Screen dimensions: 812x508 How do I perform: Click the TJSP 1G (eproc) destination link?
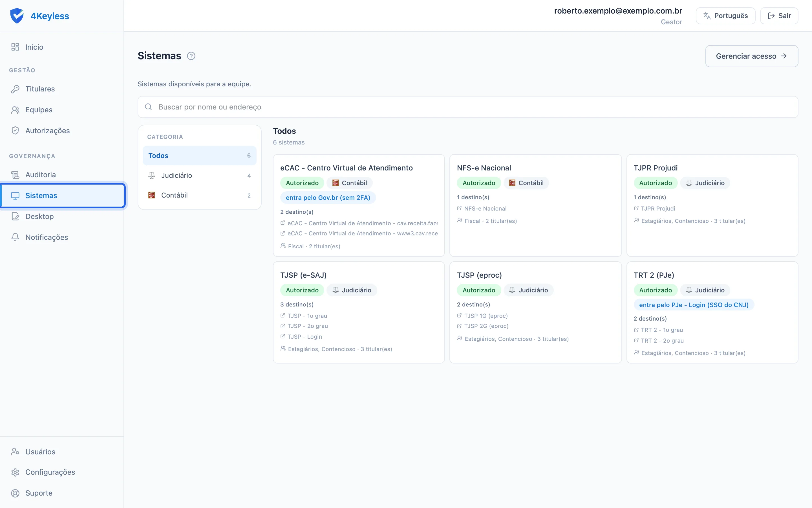[x=486, y=316]
